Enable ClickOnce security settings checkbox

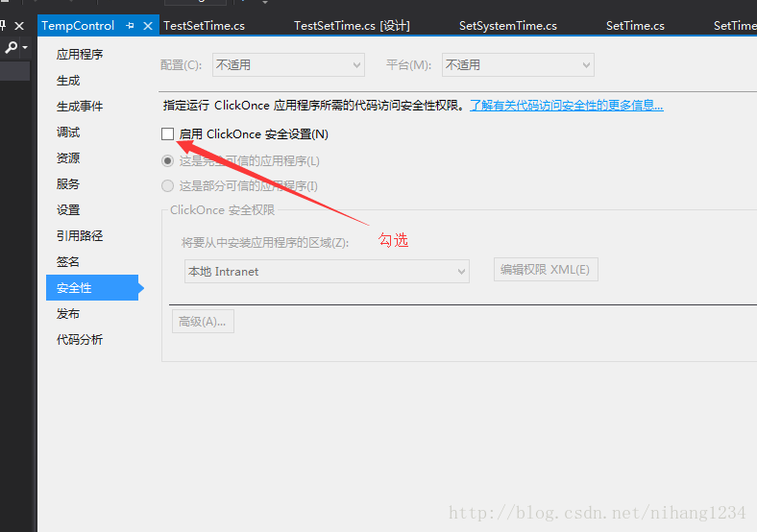coord(167,133)
